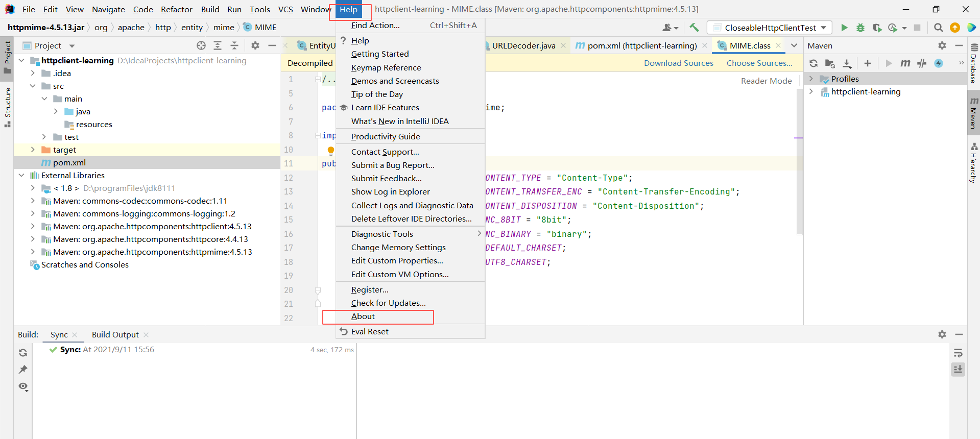Reload all Maven projects
The height and width of the screenshot is (439, 980).
[814, 63]
